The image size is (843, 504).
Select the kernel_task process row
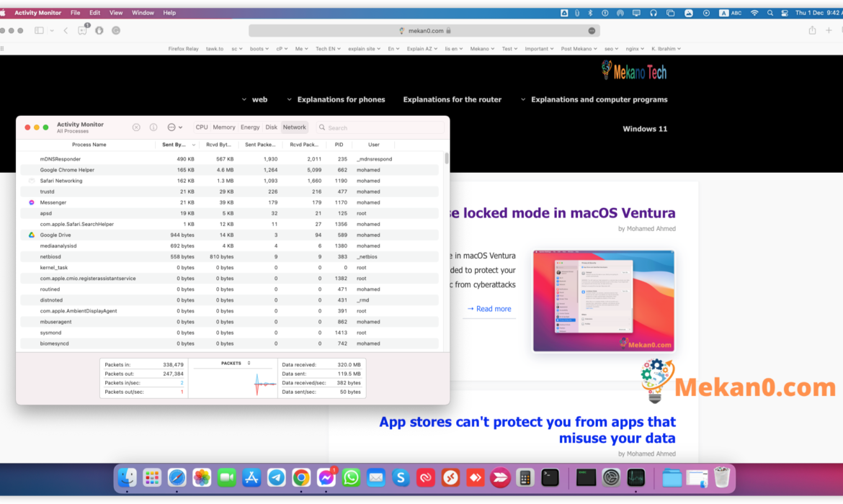pyautogui.click(x=230, y=268)
